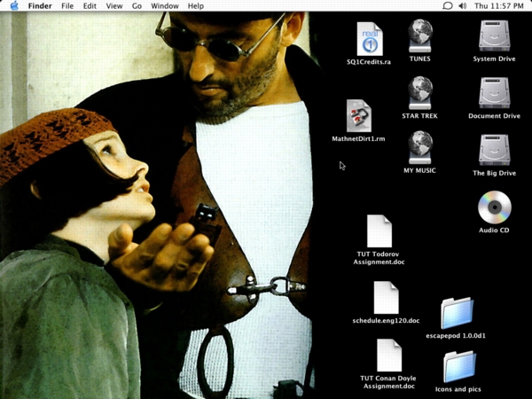Open the SQ1Credits.ra RealAudio file
Screen dimensions: 532x399
tap(371, 39)
